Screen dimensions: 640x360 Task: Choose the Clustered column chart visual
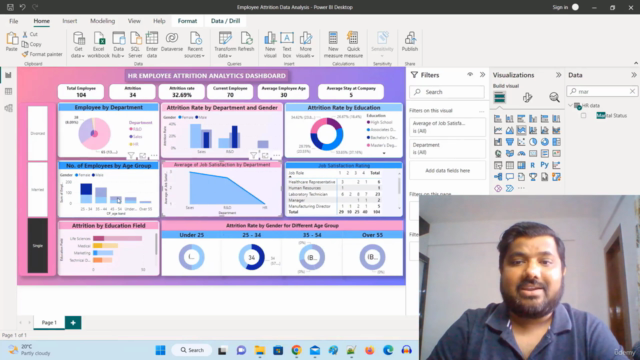(533, 119)
